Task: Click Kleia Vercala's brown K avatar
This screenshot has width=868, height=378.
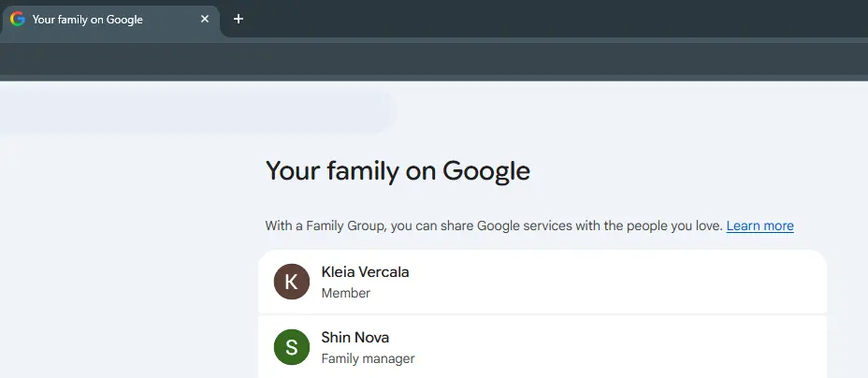Action: click(x=292, y=282)
